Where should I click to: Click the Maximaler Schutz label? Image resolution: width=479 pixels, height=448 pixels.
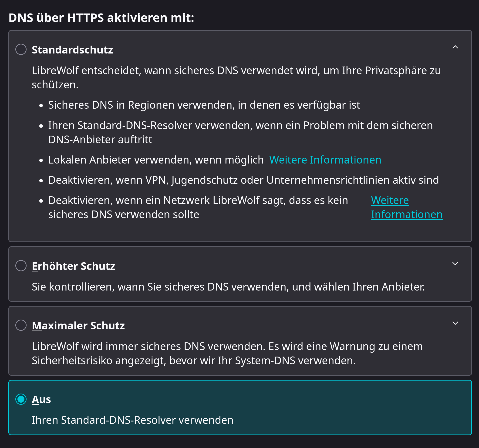click(78, 326)
